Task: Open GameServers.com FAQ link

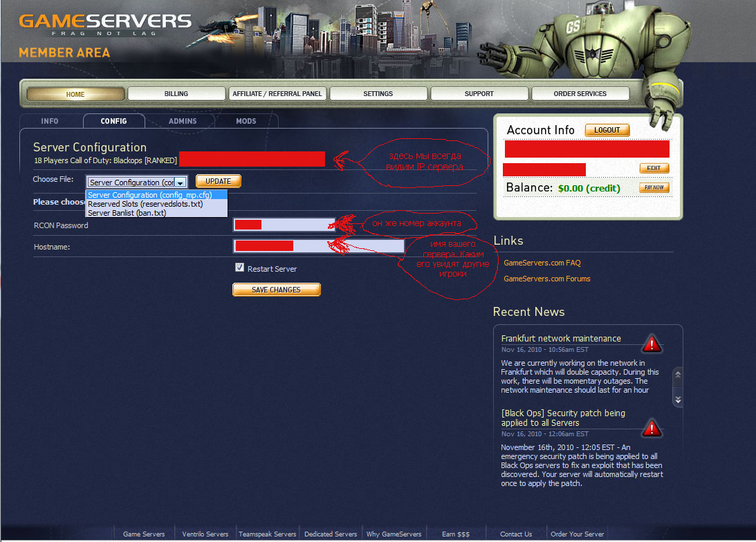Action: [542, 263]
